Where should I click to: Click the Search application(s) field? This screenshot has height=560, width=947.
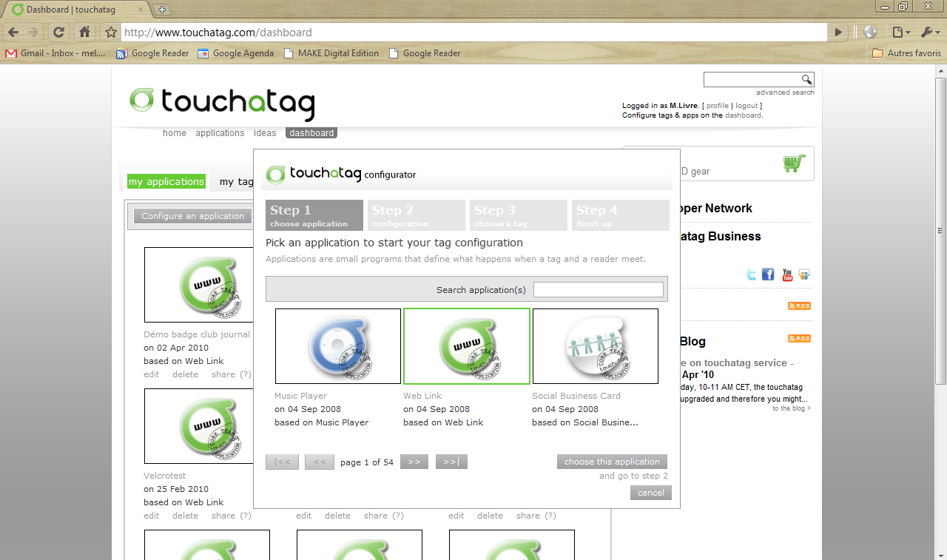tap(599, 289)
